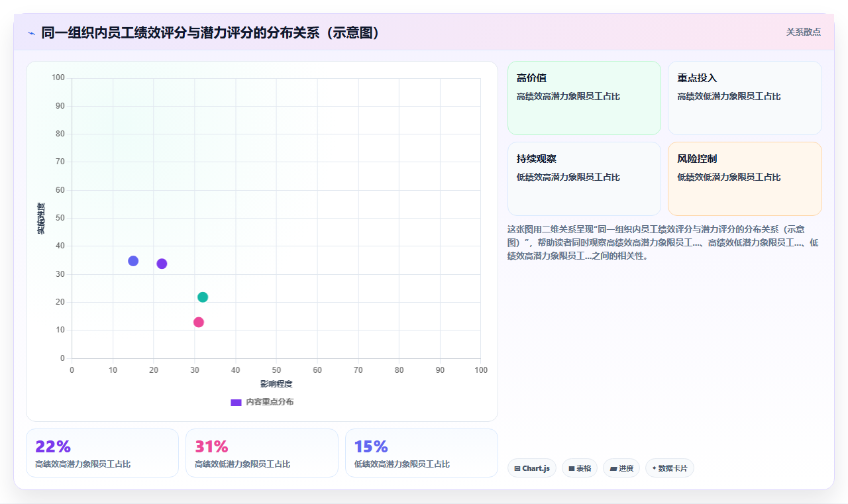This screenshot has height=504, width=848.
Task: Click the 高绩效高潜力象限员工占比 text in 高价值 card
Action: click(568, 97)
